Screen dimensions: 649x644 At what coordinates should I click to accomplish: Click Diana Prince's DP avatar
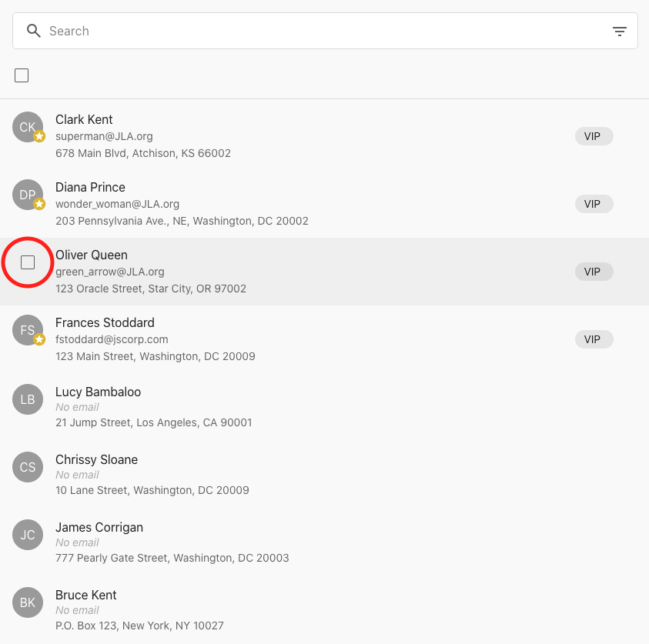click(x=28, y=195)
